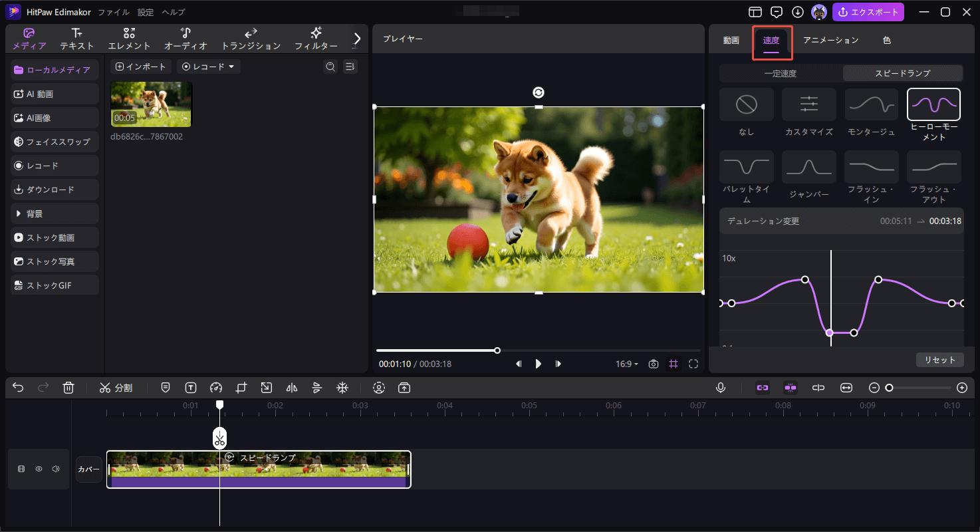Toggle the grid overlay icon in player
This screenshot has height=532, width=980.
(x=674, y=364)
